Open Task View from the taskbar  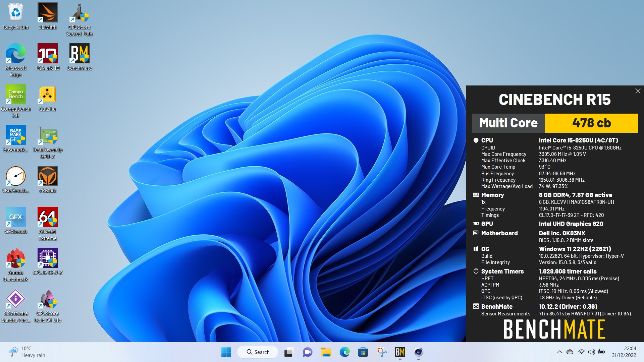289,352
